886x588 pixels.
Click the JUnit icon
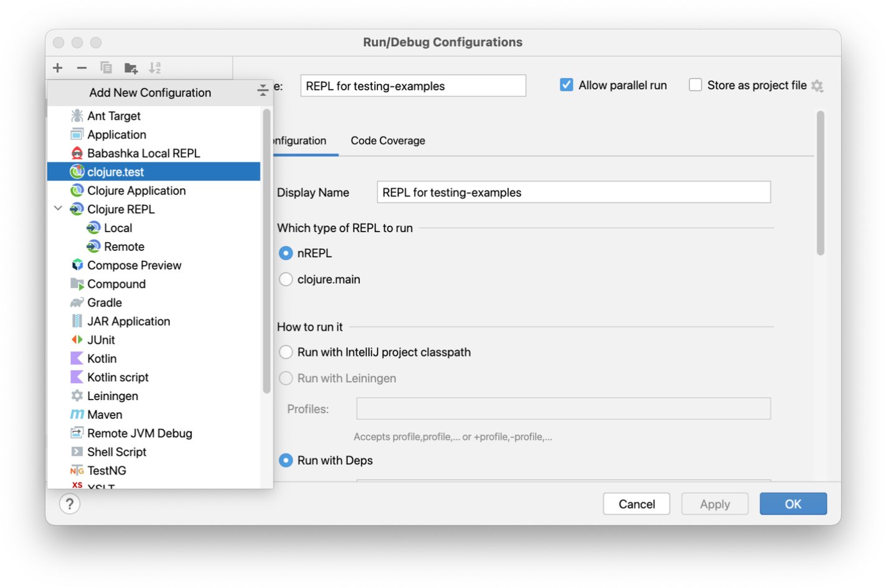(77, 340)
